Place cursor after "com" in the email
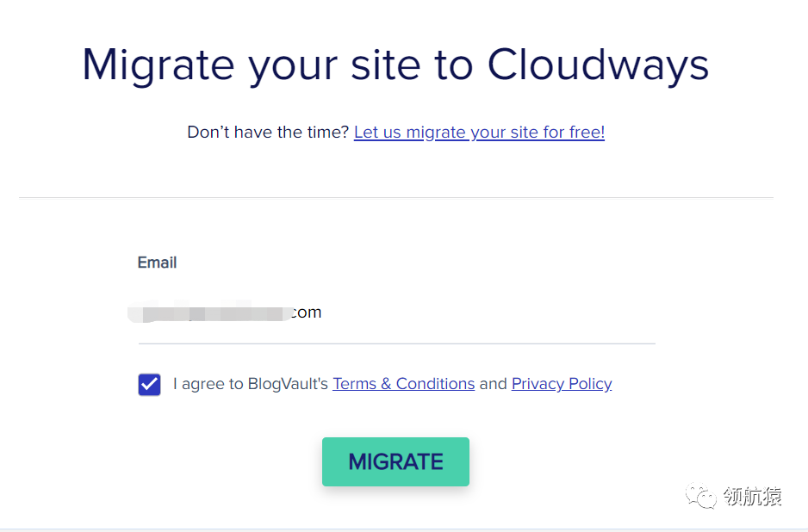Viewport: 808px width, 532px height. click(x=323, y=312)
